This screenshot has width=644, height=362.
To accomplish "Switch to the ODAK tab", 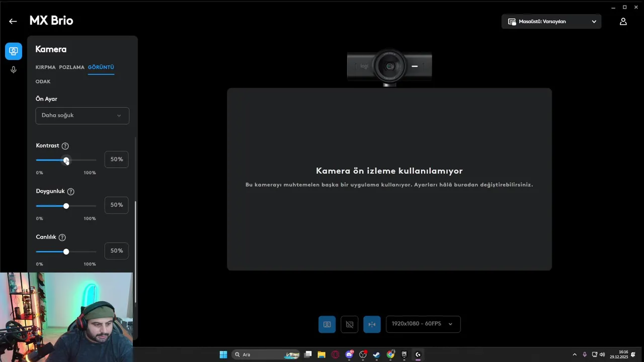I will [43, 81].
